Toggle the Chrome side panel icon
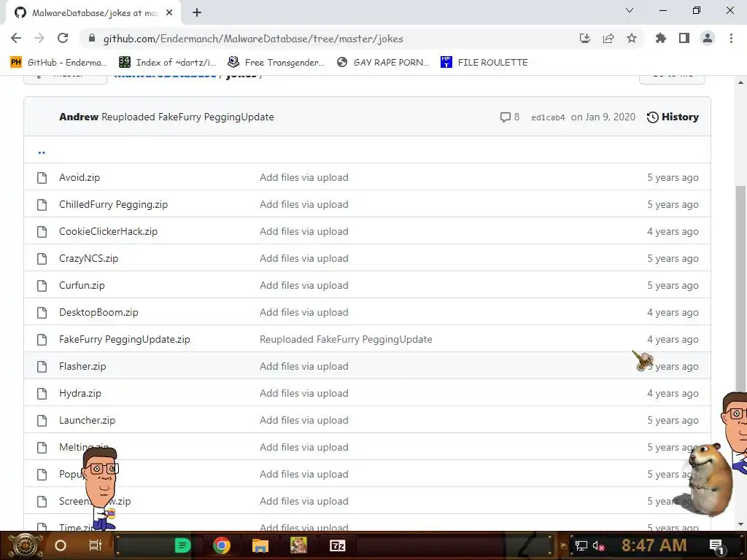747x560 pixels. point(684,39)
